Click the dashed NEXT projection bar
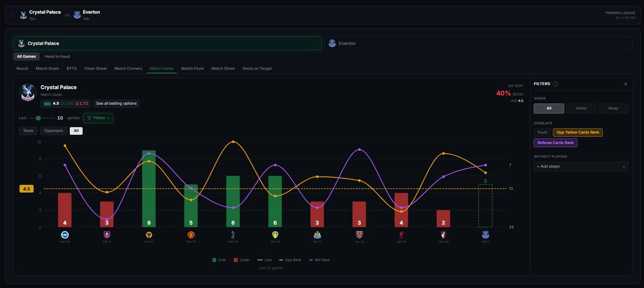 [485, 206]
